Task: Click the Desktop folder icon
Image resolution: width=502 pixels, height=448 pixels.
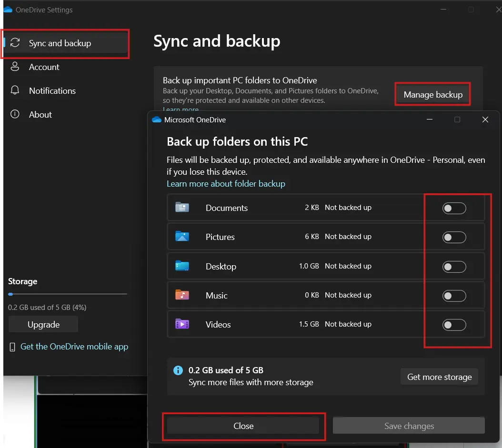Action: (182, 266)
